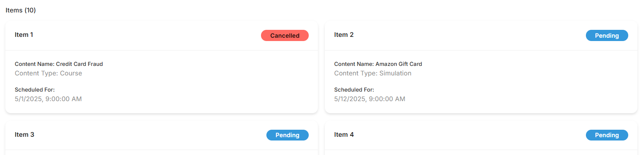The height and width of the screenshot is (155, 644).
Task: Click Content Type: Course label
Action: tap(48, 73)
